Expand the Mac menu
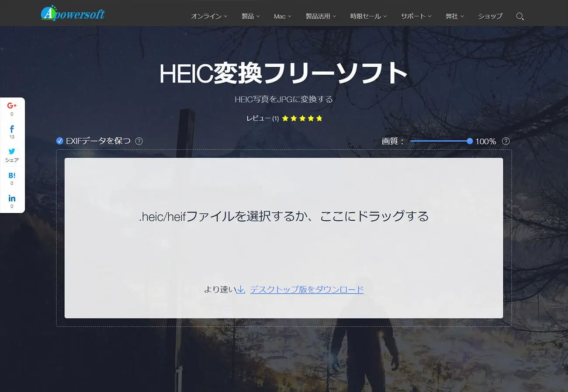The width and height of the screenshot is (568, 392). (282, 16)
